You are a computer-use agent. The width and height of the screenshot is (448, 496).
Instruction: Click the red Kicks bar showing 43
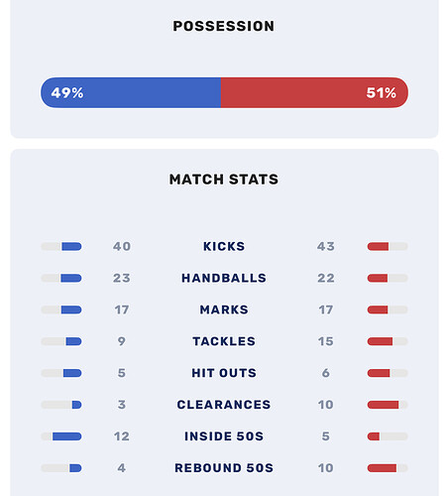tap(378, 246)
